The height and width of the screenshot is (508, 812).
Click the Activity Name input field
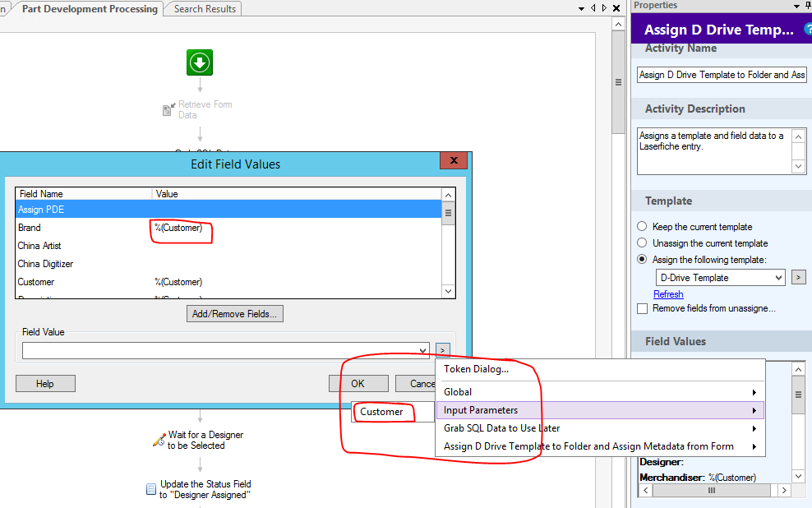pos(722,75)
